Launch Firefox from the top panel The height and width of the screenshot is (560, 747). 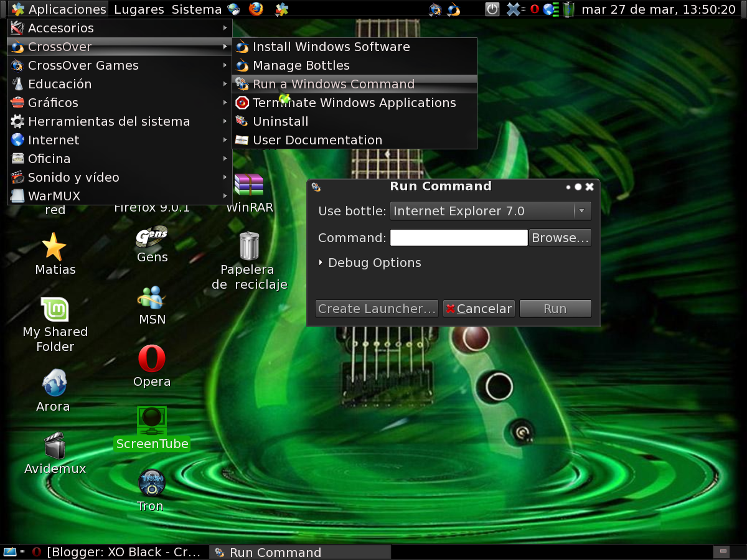255,9
